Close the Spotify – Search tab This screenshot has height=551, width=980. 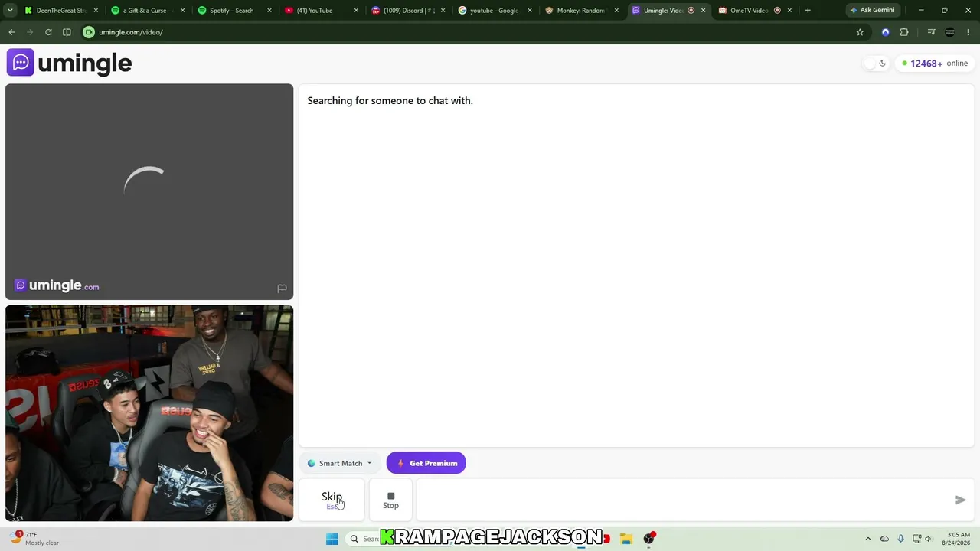click(269, 11)
